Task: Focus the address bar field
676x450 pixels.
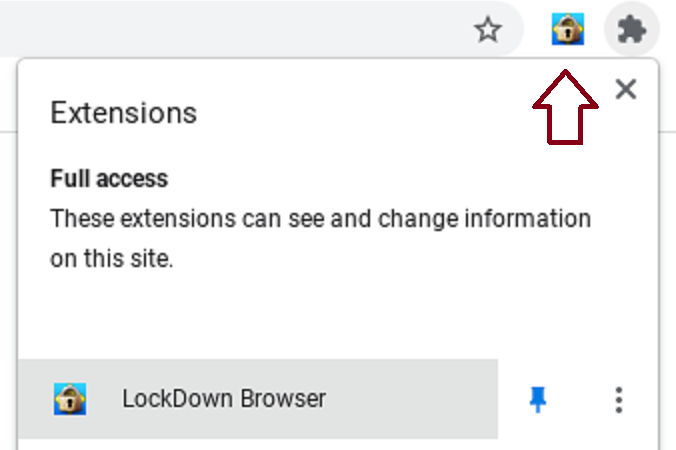Action: point(233,28)
